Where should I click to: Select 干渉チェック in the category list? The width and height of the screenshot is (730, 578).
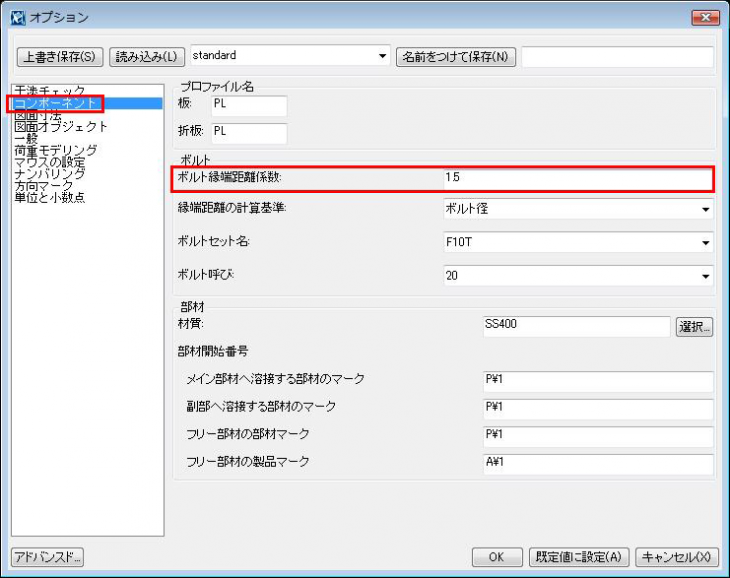[50, 90]
